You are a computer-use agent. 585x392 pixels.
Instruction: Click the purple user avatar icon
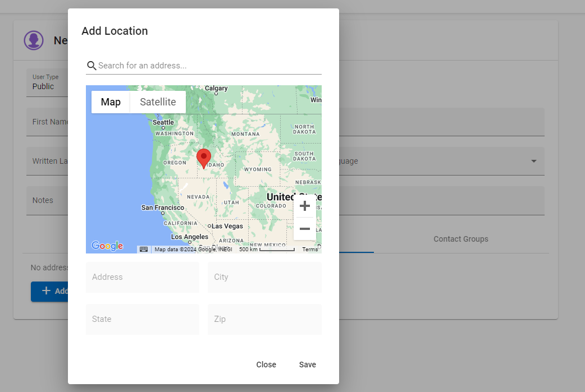click(x=34, y=40)
